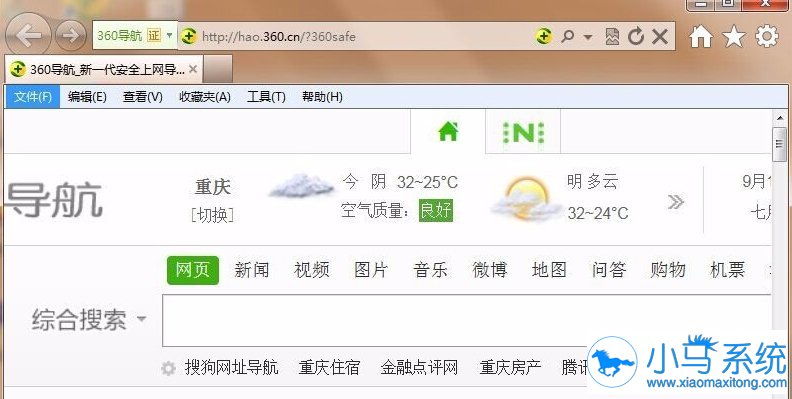Click the 重庆 city name
792x399 pixels.
(213, 187)
